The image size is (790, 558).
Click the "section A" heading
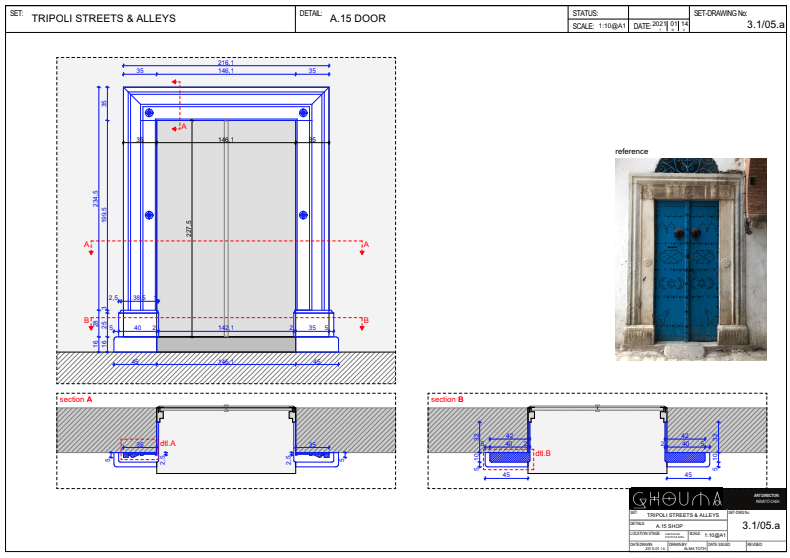tap(76, 399)
